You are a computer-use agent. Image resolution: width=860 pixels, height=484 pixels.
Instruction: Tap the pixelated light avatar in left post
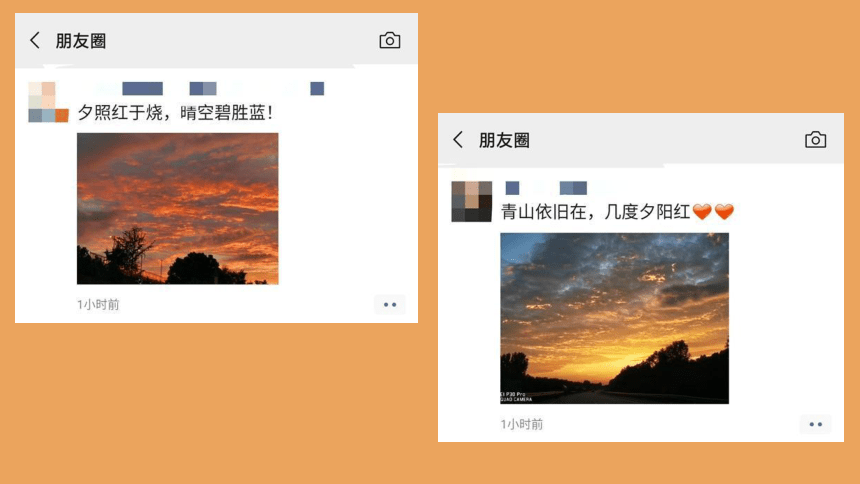click(x=48, y=102)
